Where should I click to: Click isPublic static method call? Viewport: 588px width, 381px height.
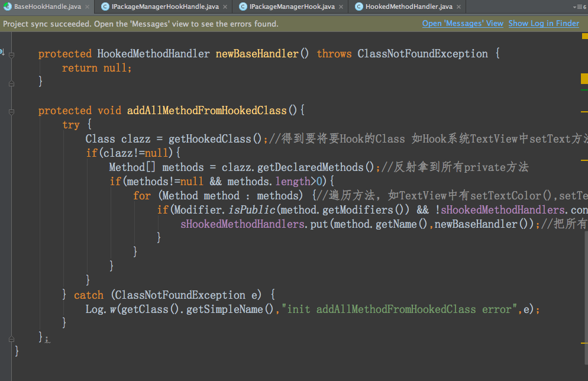tap(252, 209)
